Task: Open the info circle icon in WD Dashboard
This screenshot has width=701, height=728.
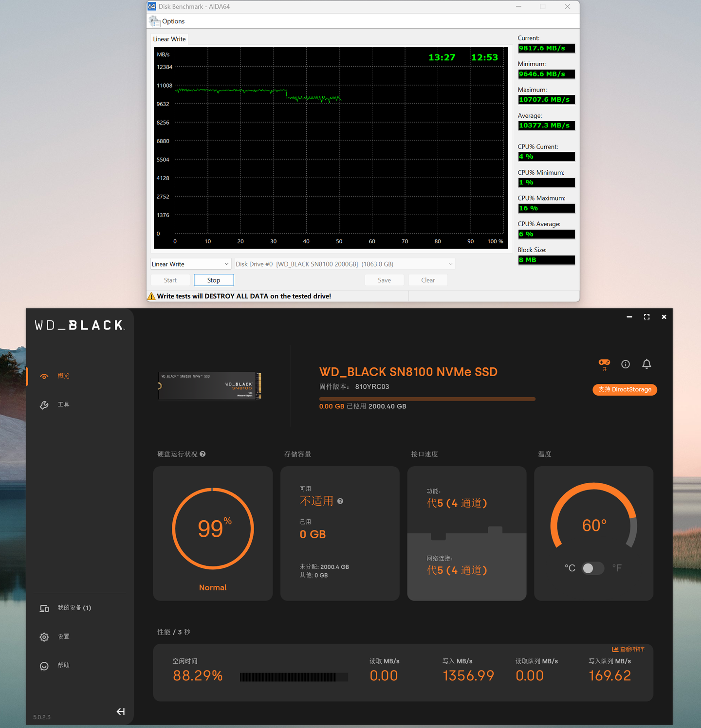Action: click(626, 364)
